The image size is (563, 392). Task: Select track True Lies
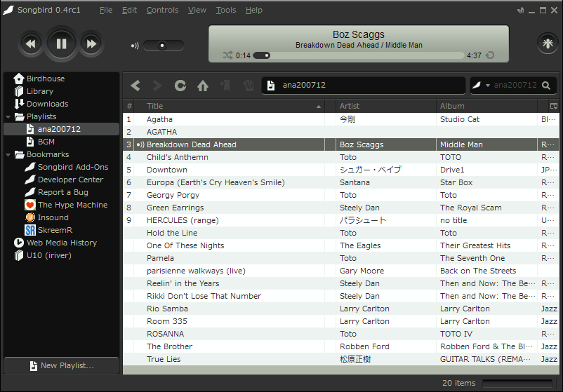coord(340,359)
